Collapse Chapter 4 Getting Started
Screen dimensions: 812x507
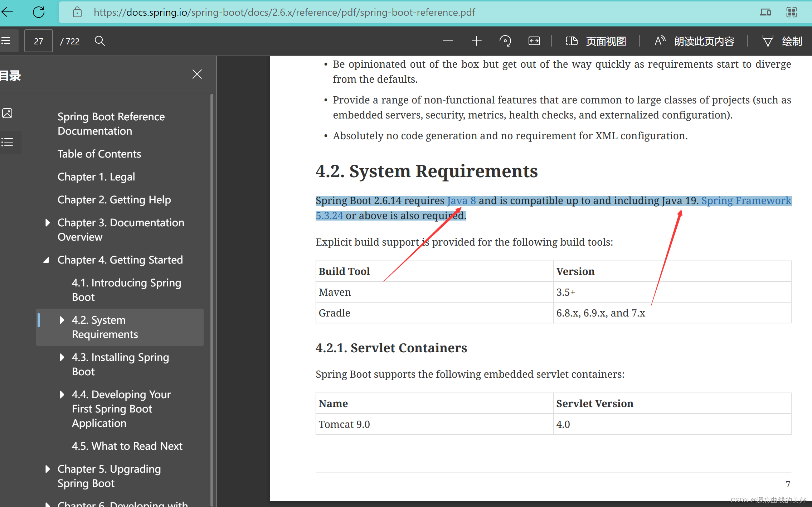point(47,260)
